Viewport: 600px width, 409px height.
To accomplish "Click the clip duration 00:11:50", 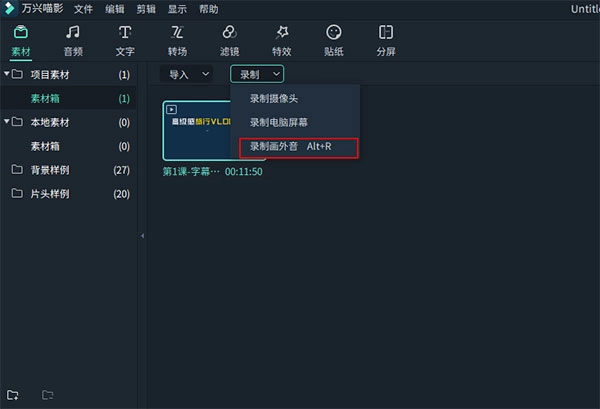I will tap(244, 171).
